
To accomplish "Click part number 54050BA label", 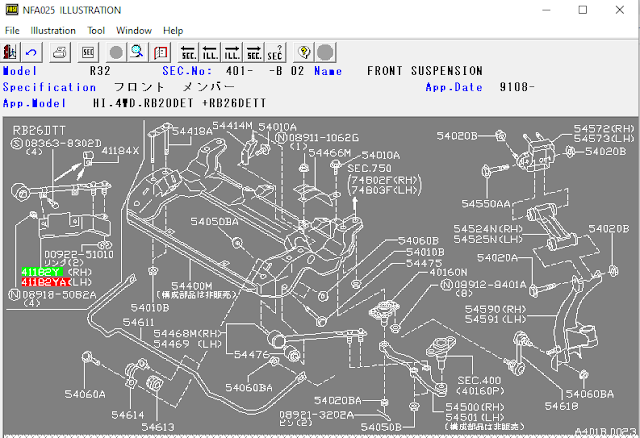I will (214, 222).
